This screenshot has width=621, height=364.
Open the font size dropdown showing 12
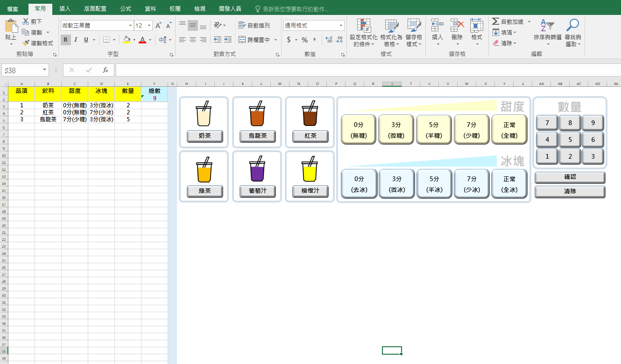tap(149, 25)
